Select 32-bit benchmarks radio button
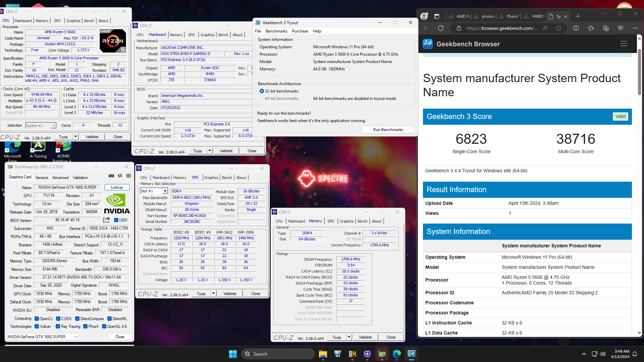 [262, 91]
